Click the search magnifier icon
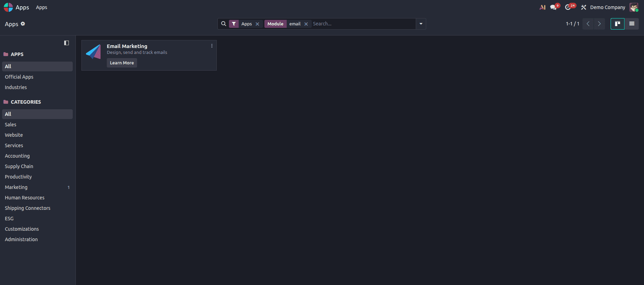This screenshot has height=285, width=644. (224, 24)
